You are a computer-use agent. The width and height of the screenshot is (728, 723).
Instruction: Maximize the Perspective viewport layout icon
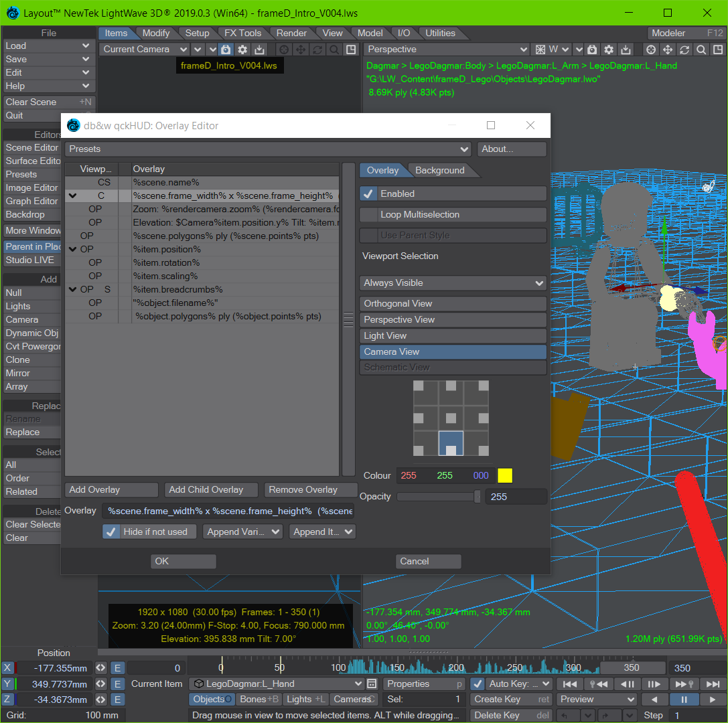point(718,50)
